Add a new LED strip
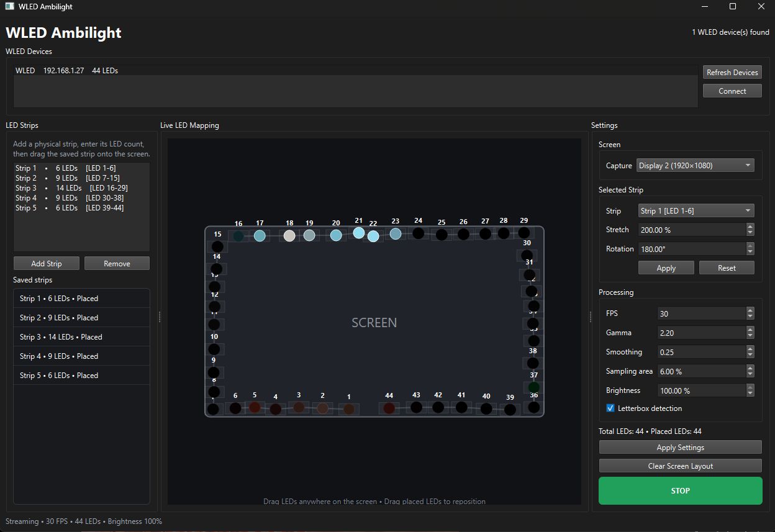 pos(47,264)
